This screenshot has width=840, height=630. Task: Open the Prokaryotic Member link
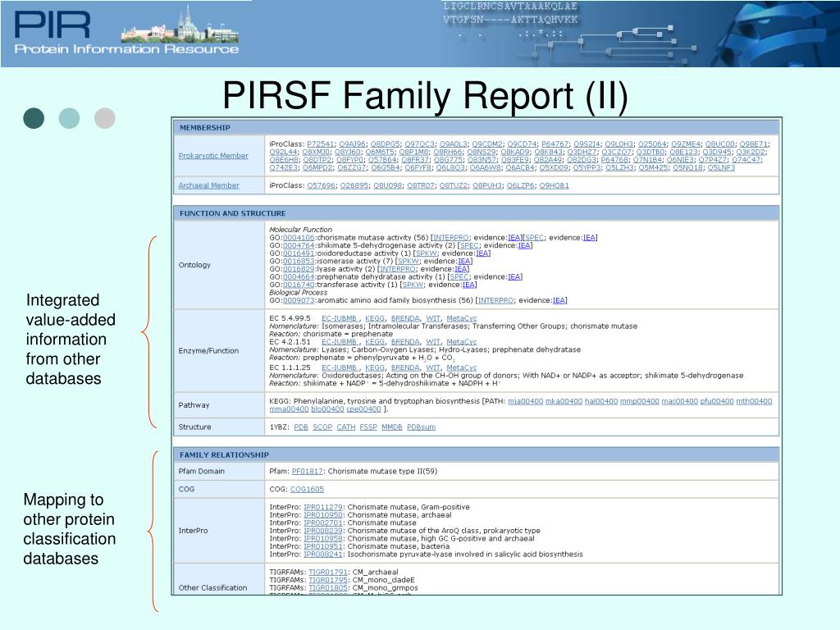pos(213,156)
